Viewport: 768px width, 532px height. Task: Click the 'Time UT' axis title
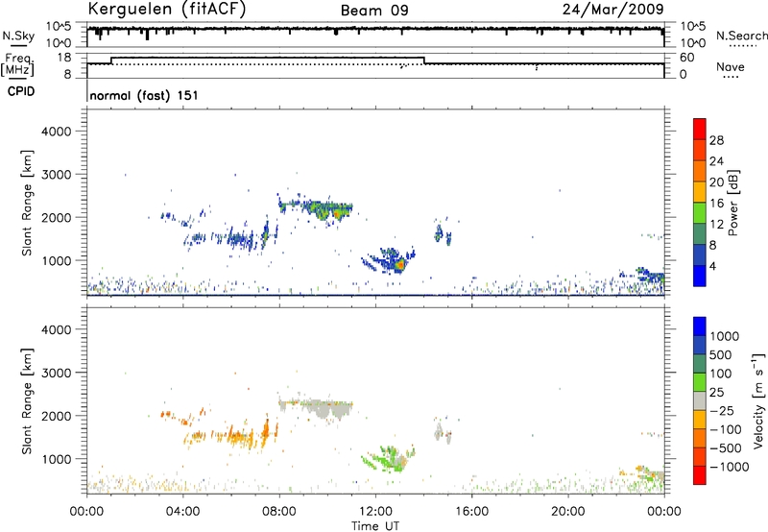pyautogui.click(x=375, y=526)
